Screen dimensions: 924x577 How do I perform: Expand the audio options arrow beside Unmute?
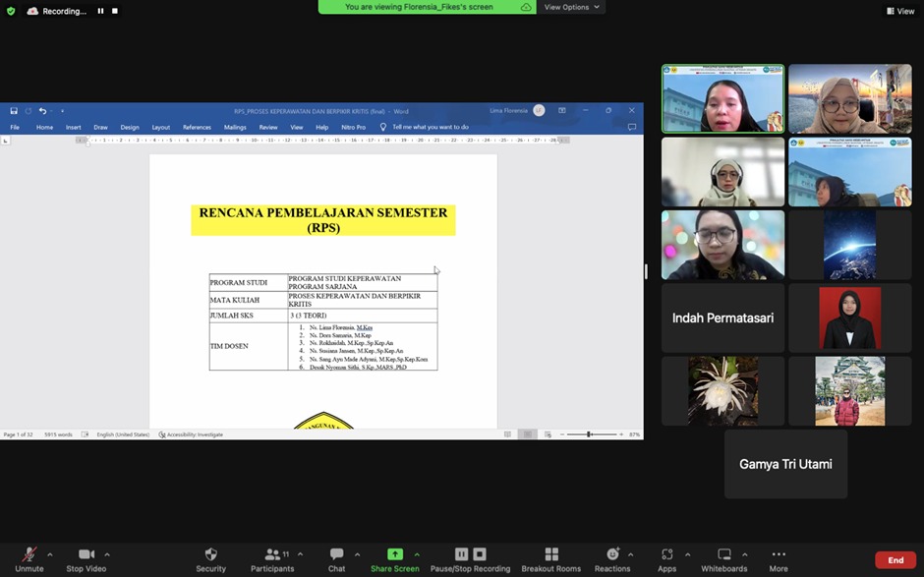point(50,554)
